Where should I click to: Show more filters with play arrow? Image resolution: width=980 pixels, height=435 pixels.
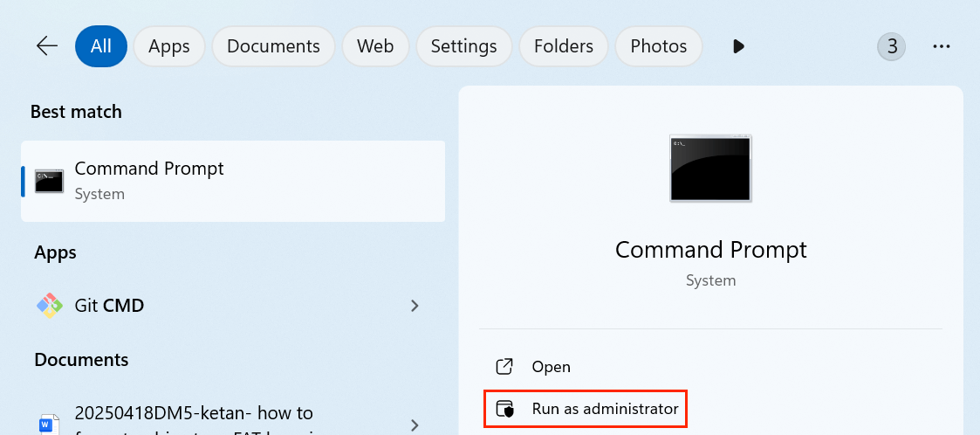(x=738, y=46)
